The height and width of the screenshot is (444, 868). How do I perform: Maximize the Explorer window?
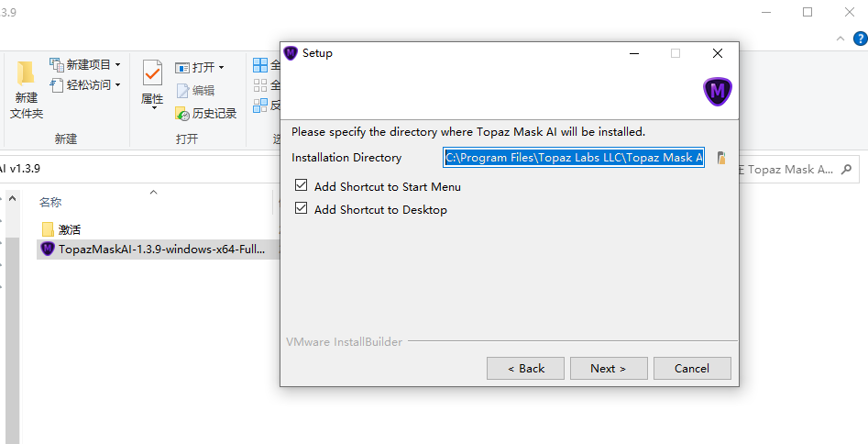(x=808, y=12)
